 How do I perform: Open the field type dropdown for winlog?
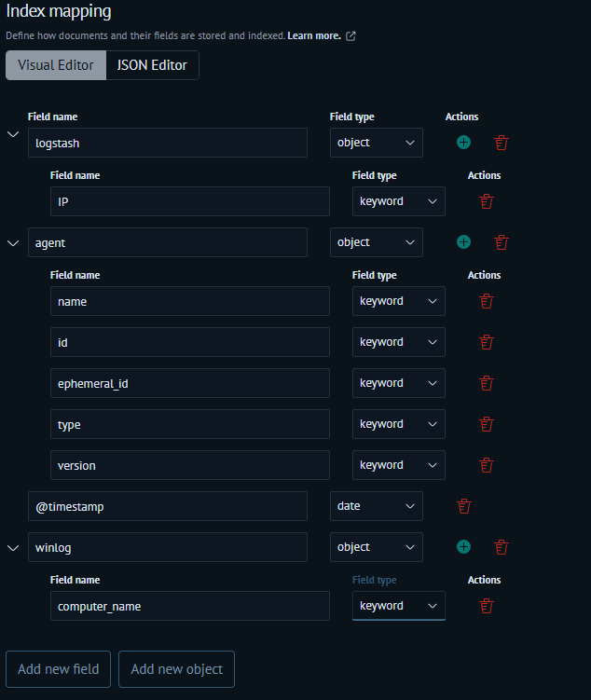(x=377, y=547)
